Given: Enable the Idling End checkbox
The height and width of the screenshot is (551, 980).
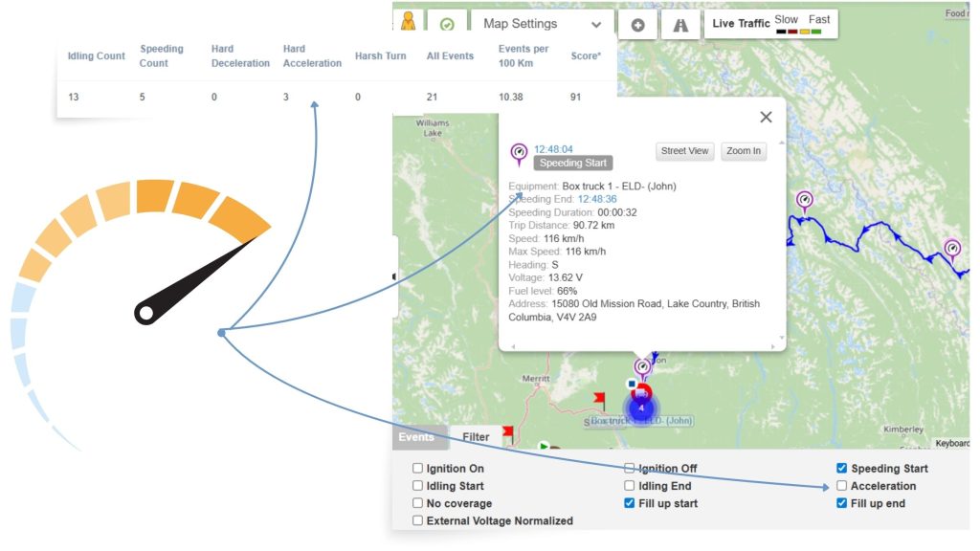Looking at the screenshot, I should [630, 485].
